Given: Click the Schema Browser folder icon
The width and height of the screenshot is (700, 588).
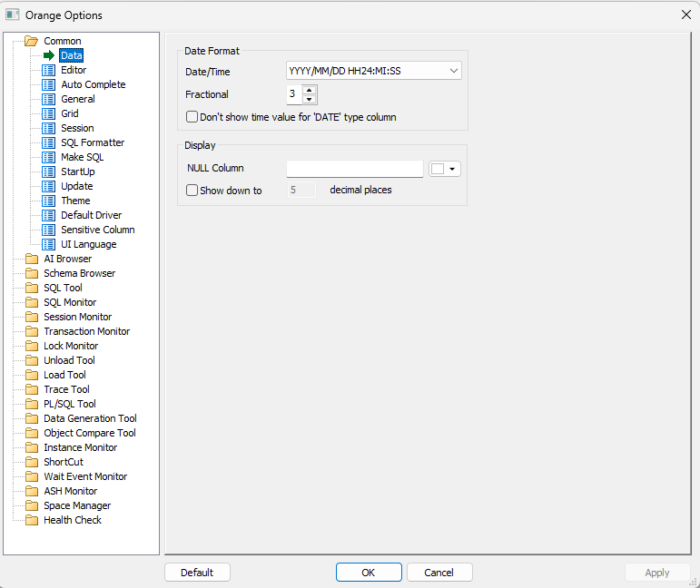Looking at the screenshot, I should pos(32,273).
